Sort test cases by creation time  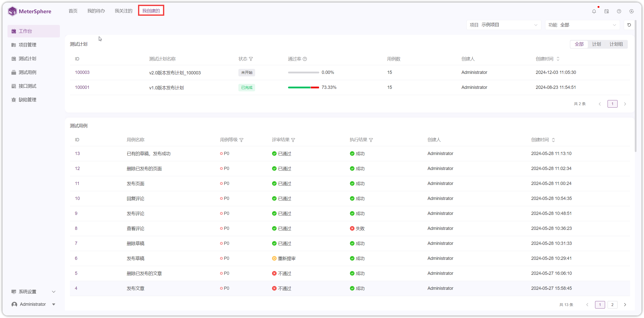pyautogui.click(x=553, y=140)
